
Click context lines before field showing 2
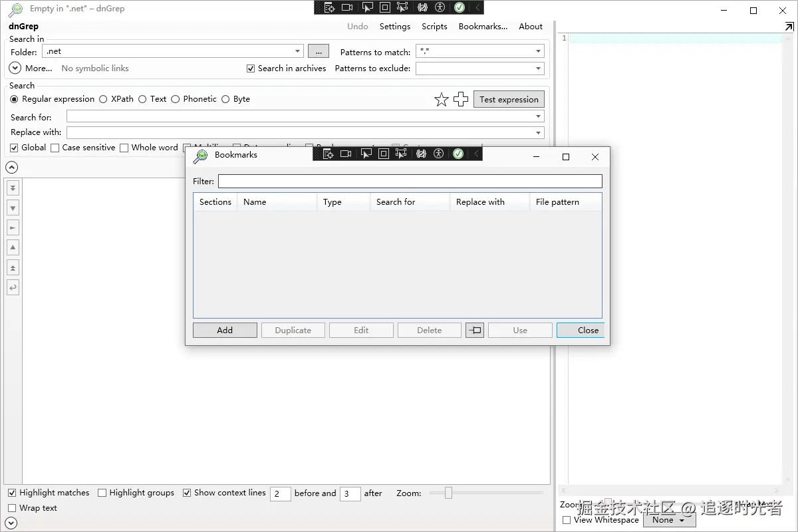coord(280,493)
